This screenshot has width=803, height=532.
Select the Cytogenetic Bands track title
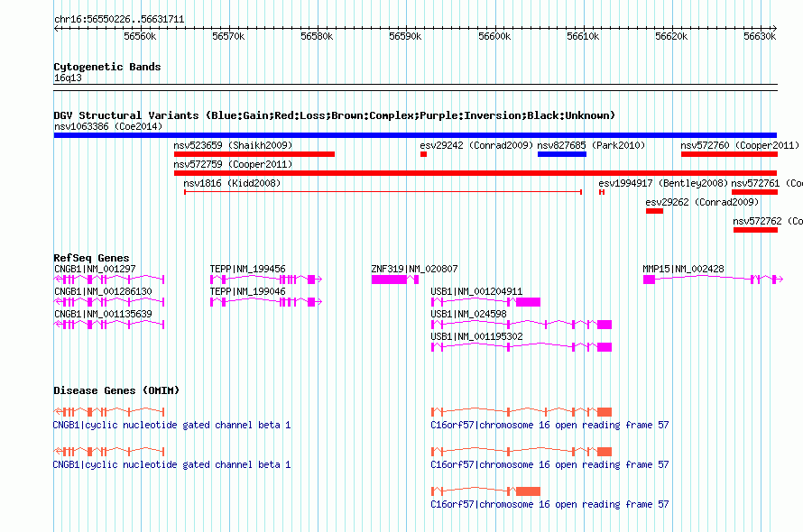pyautogui.click(x=107, y=67)
